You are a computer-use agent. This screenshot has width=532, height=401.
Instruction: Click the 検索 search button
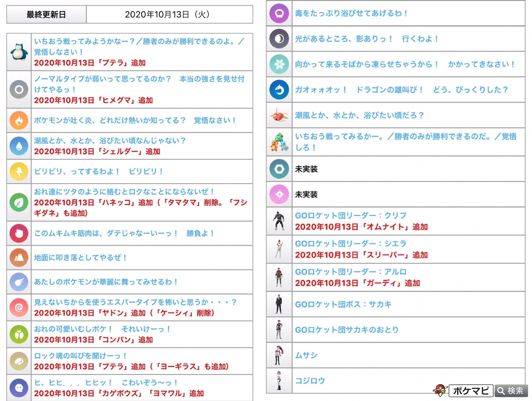click(x=511, y=391)
